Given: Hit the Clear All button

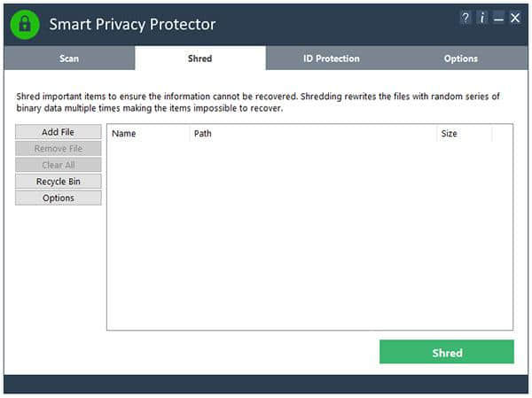Looking at the screenshot, I should [x=59, y=165].
